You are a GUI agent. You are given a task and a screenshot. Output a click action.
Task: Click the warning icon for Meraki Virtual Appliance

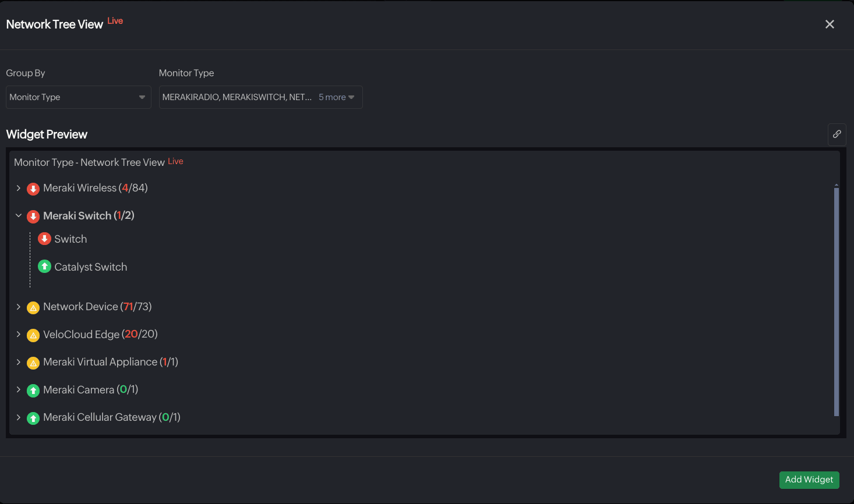(x=33, y=363)
